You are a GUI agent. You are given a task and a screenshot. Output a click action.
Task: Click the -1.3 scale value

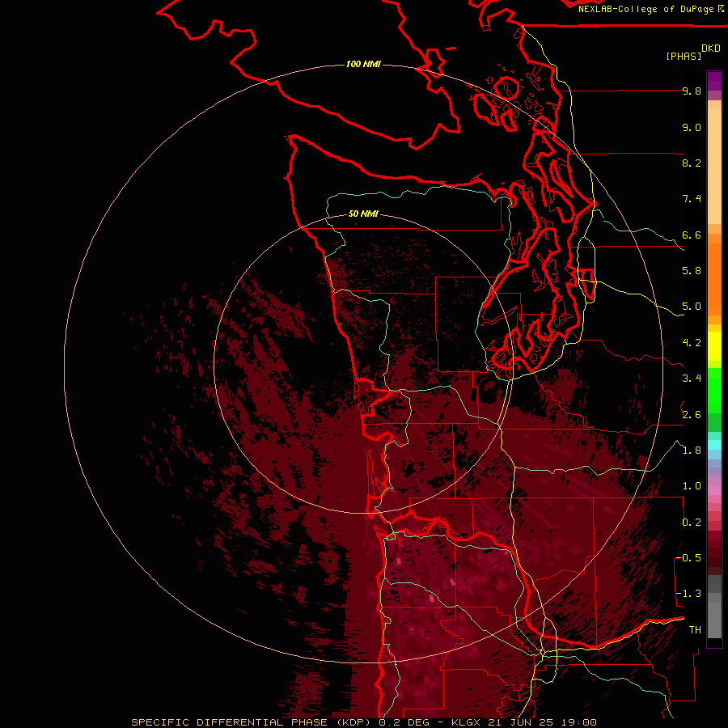point(688,594)
